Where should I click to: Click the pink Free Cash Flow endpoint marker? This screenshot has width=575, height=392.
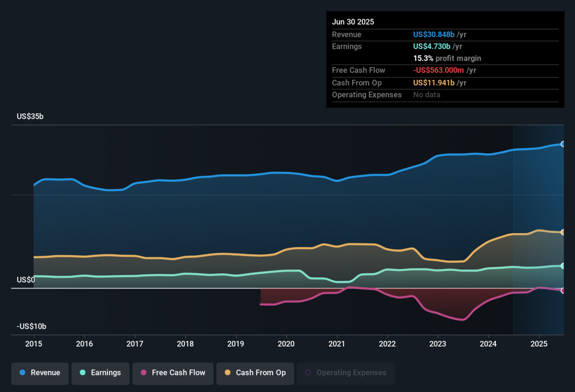563,291
